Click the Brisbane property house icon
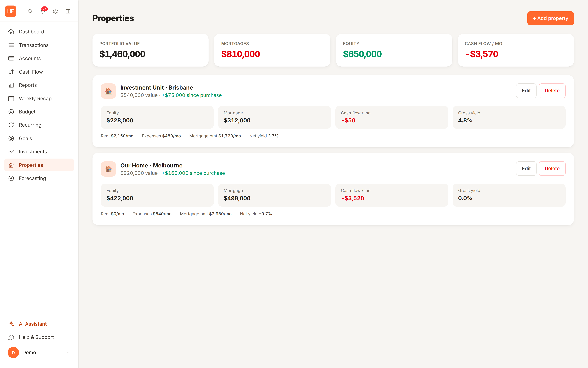Image resolution: width=588 pixels, height=368 pixels. tap(108, 91)
